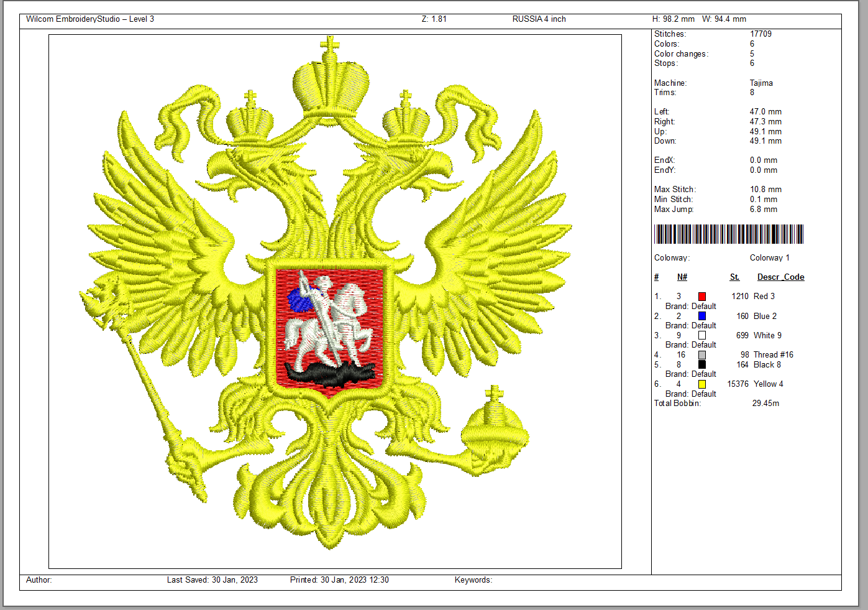
Task: Click the 'N#' column header
Action: click(682, 277)
